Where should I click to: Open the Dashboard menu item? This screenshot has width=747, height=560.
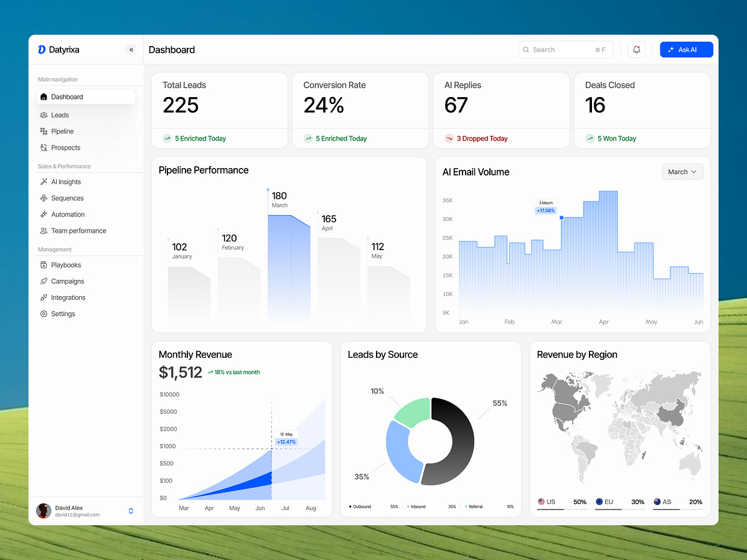tap(86, 97)
